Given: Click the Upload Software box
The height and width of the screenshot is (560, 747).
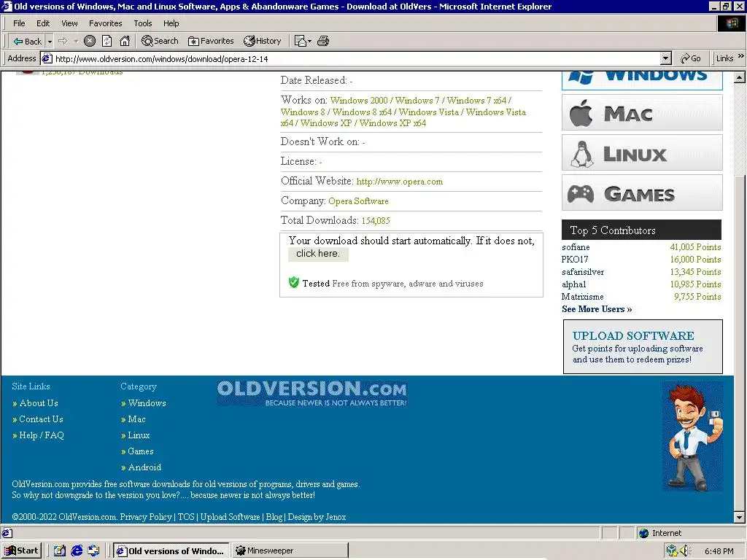Looking at the screenshot, I should (643, 346).
